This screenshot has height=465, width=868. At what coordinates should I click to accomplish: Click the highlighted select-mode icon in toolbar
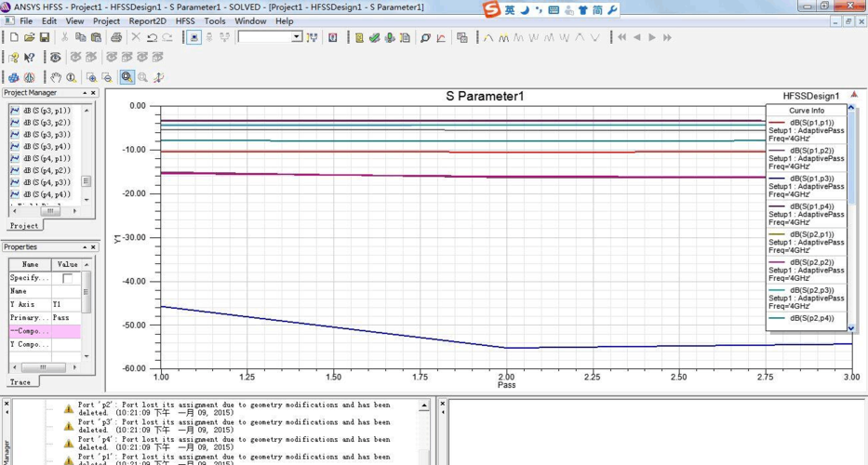click(194, 37)
